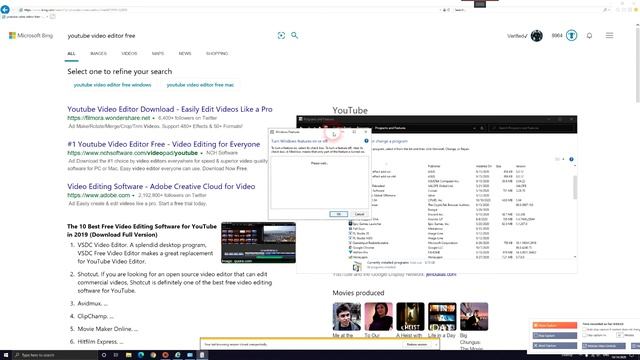Click Cancel in Windows Features dialog
640x360 pixels.
pyautogui.click(x=359, y=214)
